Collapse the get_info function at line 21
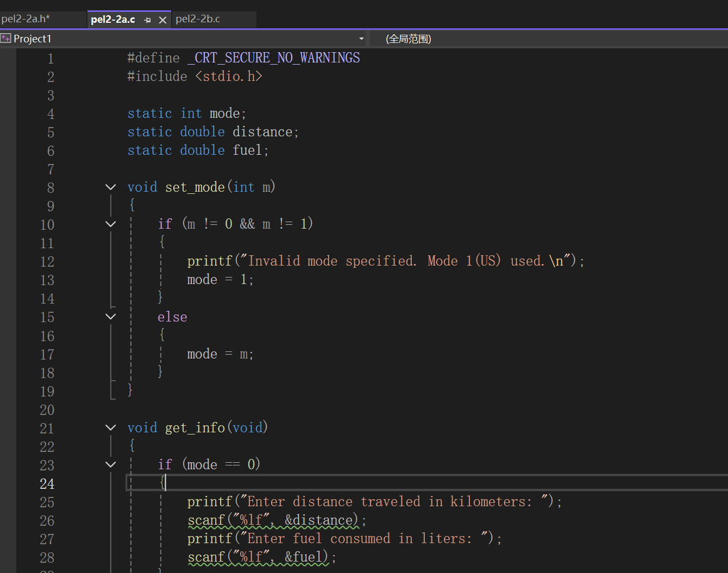The width and height of the screenshot is (728, 573). click(x=111, y=428)
